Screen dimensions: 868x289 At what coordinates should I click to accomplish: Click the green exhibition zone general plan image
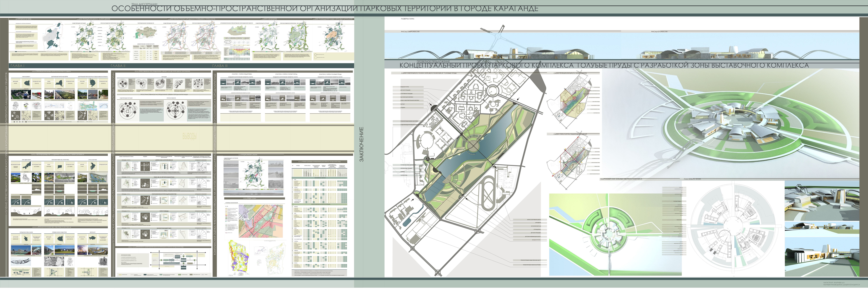(615, 234)
